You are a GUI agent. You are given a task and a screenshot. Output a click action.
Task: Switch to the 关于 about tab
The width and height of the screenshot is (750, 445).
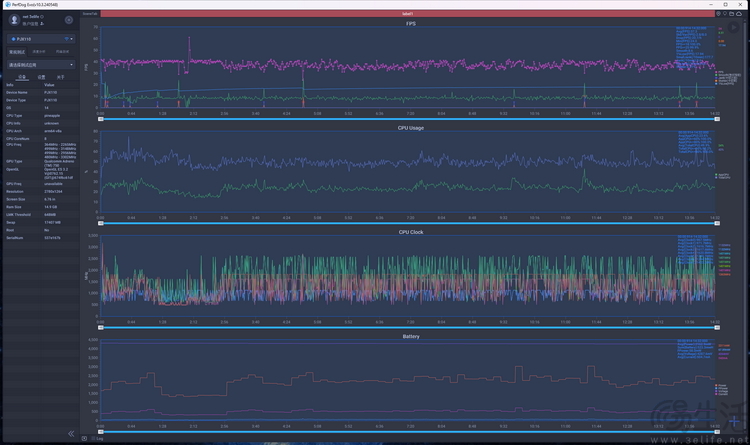click(x=60, y=77)
